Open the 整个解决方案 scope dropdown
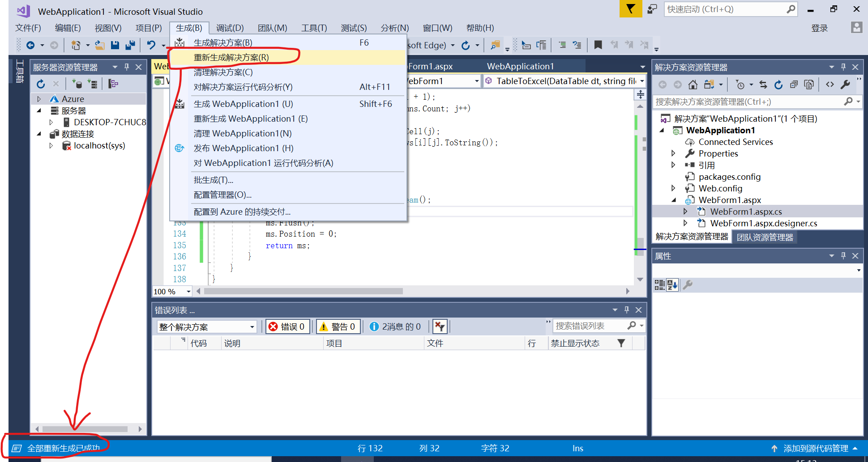Viewport: 868px width, 462px height. pyautogui.click(x=251, y=326)
